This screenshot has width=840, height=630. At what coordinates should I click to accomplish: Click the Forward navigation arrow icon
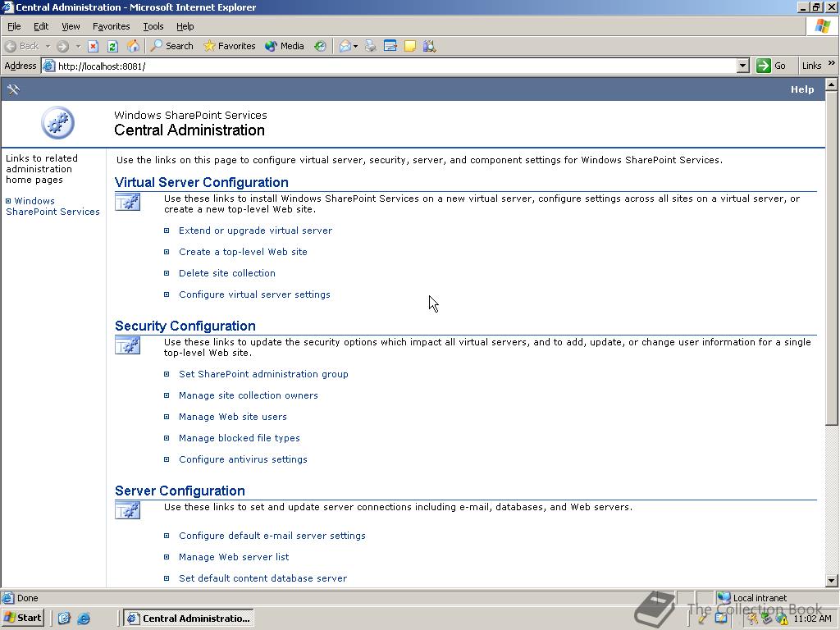pos(62,46)
